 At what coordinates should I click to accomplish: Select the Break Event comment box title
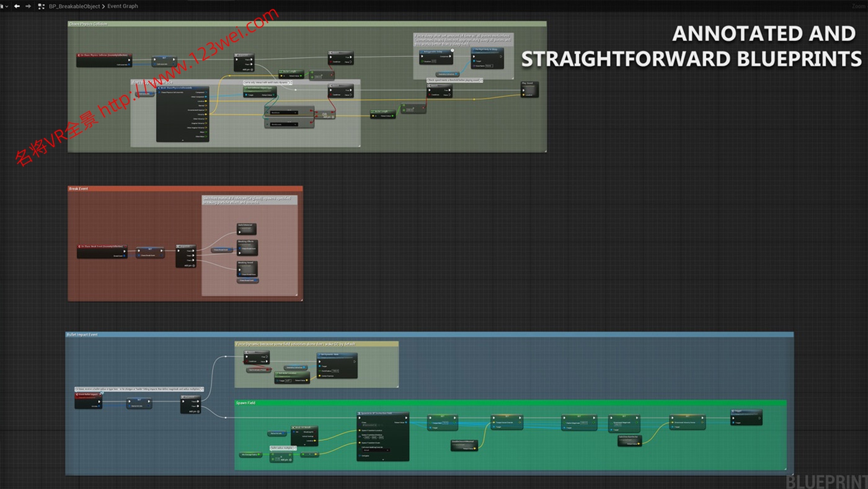point(79,189)
